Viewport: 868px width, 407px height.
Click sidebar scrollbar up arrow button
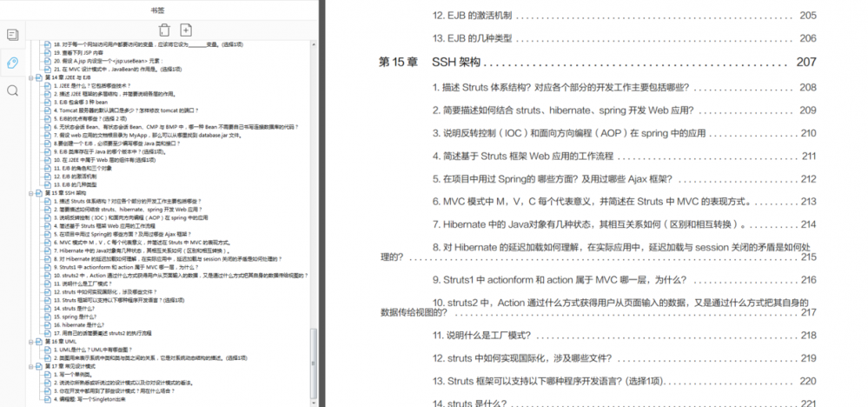pyautogui.click(x=314, y=43)
